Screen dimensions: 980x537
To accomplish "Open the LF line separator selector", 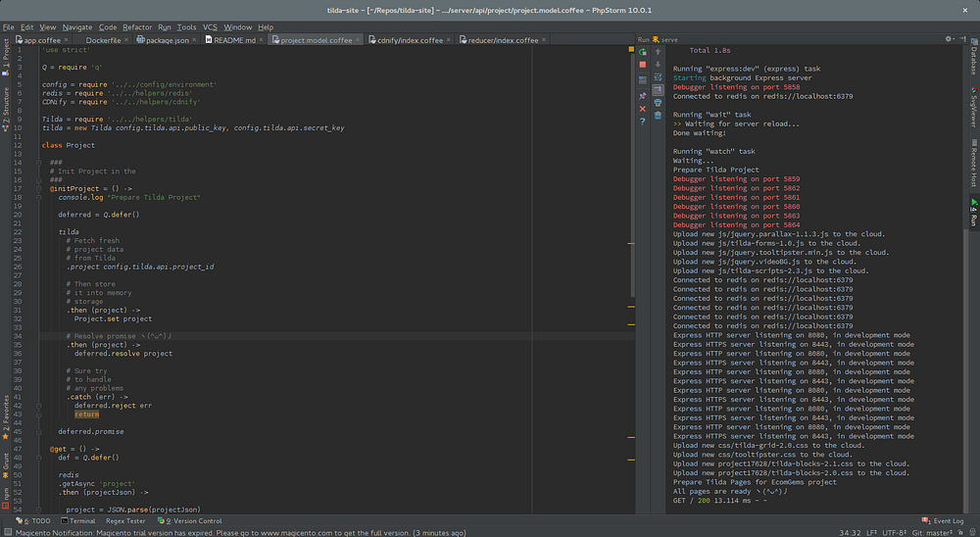I will (x=871, y=533).
